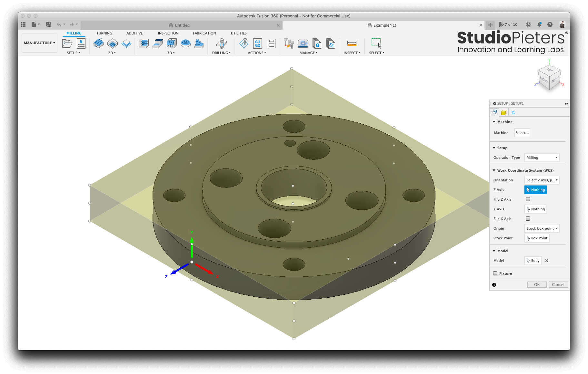Click the Model Body selector
The width and height of the screenshot is (588, 374).
(533, 261)
